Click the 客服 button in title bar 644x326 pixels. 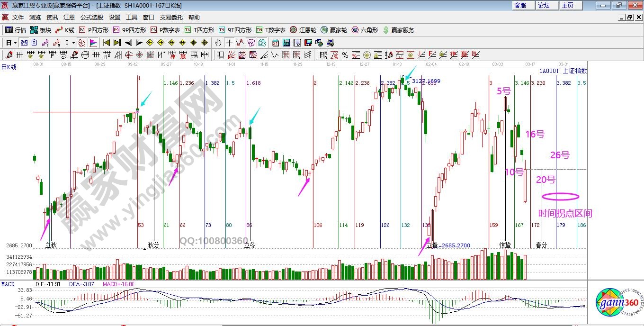[x=520, y=5]
